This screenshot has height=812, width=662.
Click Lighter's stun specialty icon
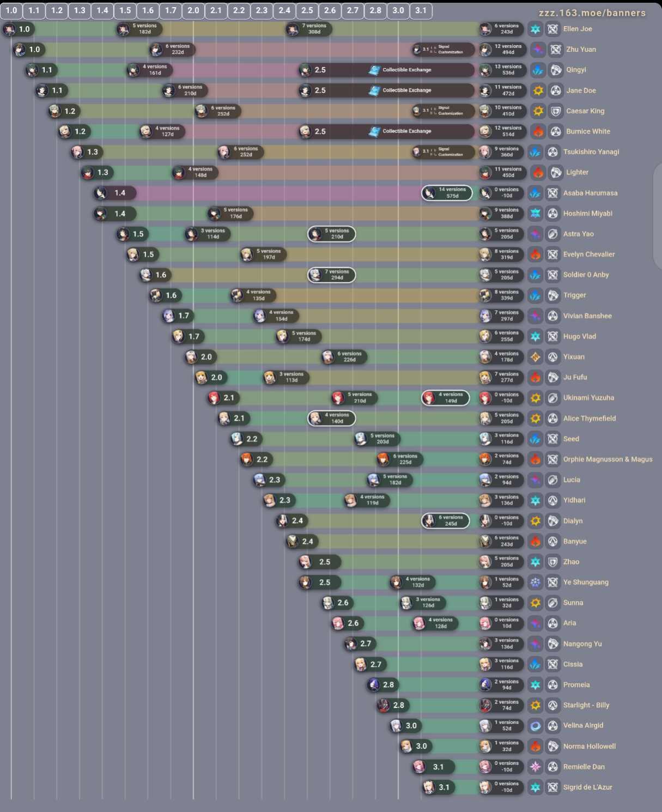click(x=556, y=172)
